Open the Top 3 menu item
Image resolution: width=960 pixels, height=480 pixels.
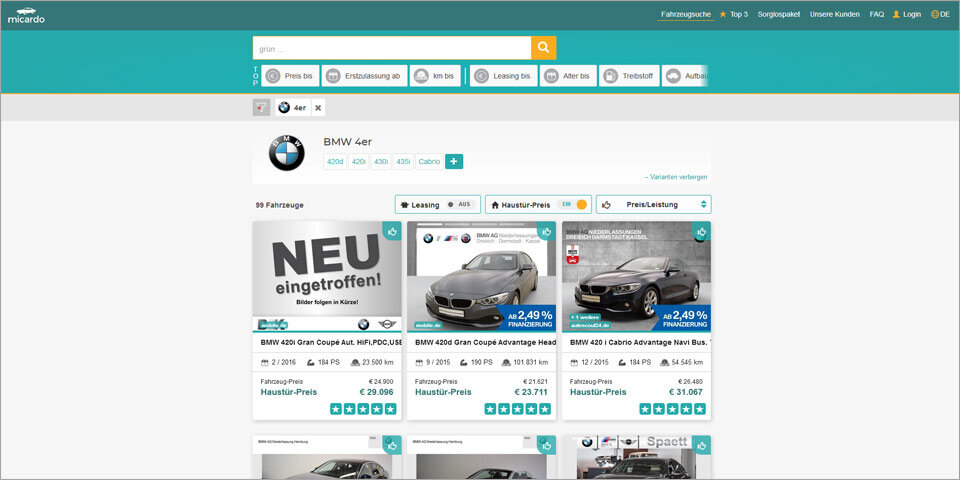[733, 14]
